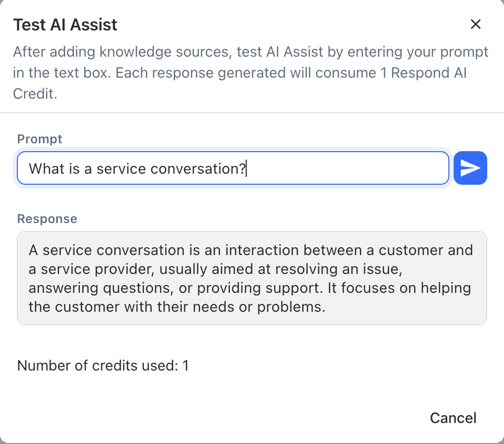The width and height of the screenshot is (504, 444).
Task: Click the word "Credit." in the description
Action: (35, 93)
